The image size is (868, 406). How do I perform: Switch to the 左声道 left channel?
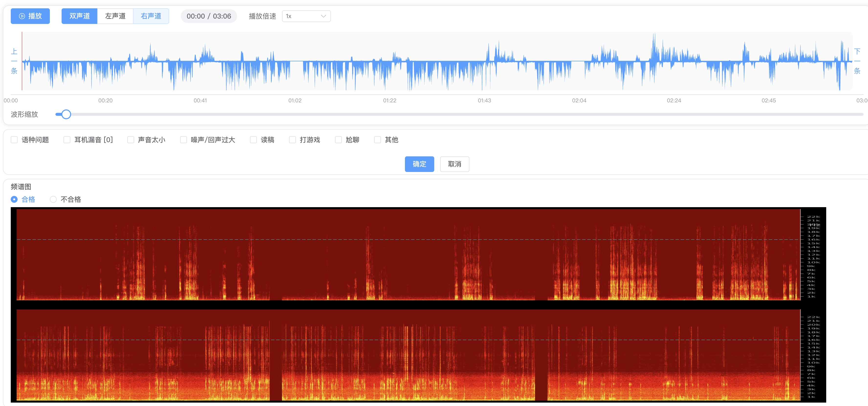point(115,16)
